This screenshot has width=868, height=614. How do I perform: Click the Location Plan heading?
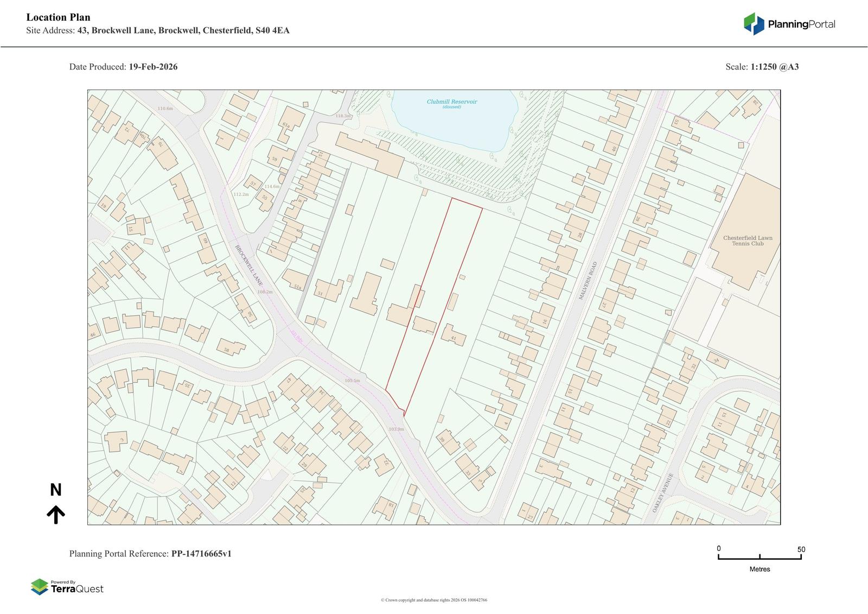coord(58,17)
